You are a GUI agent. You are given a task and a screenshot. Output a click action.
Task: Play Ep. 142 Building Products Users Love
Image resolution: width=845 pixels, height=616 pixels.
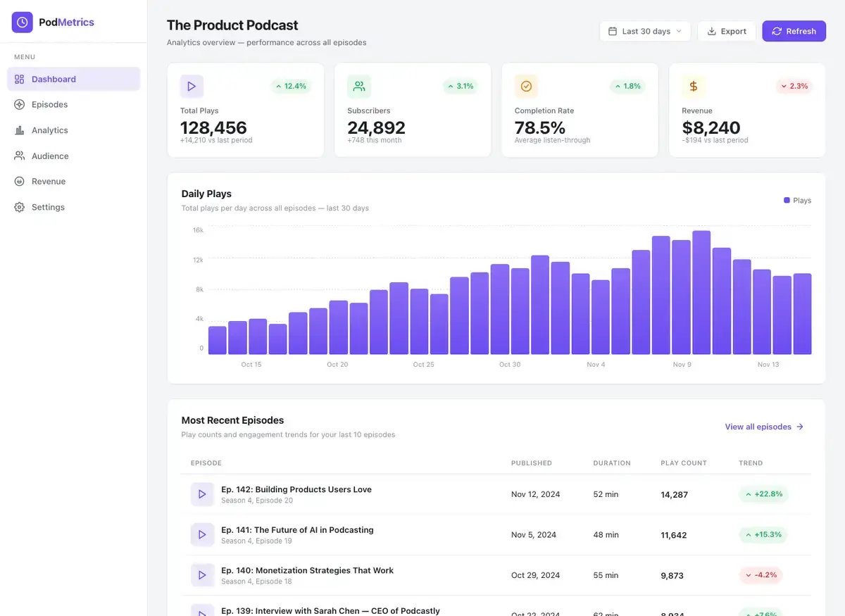(202, 494)
